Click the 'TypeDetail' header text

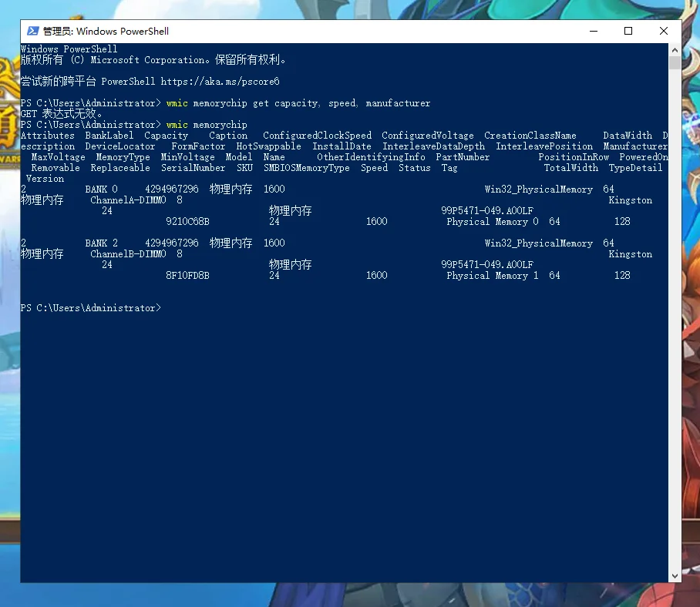635,168
